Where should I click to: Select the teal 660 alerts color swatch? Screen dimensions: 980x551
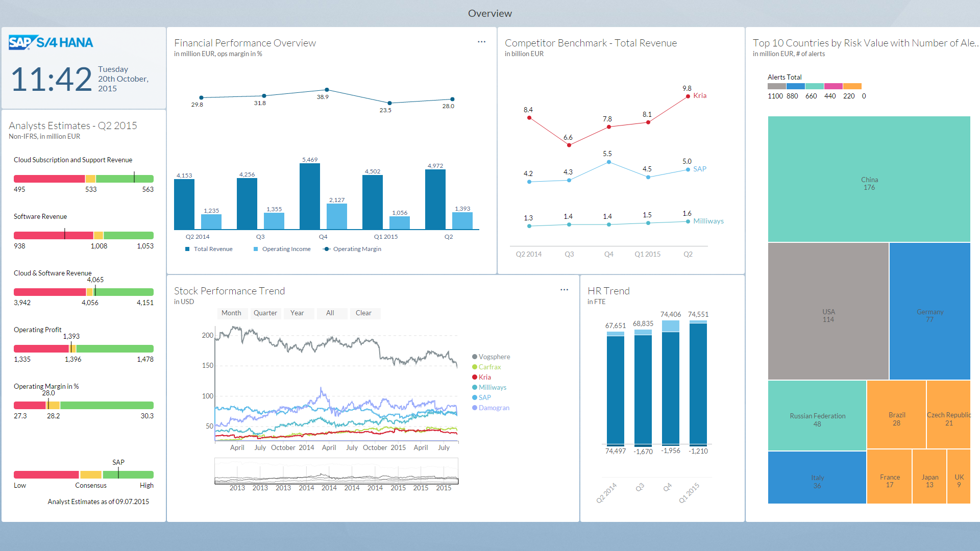pos(814,86)
